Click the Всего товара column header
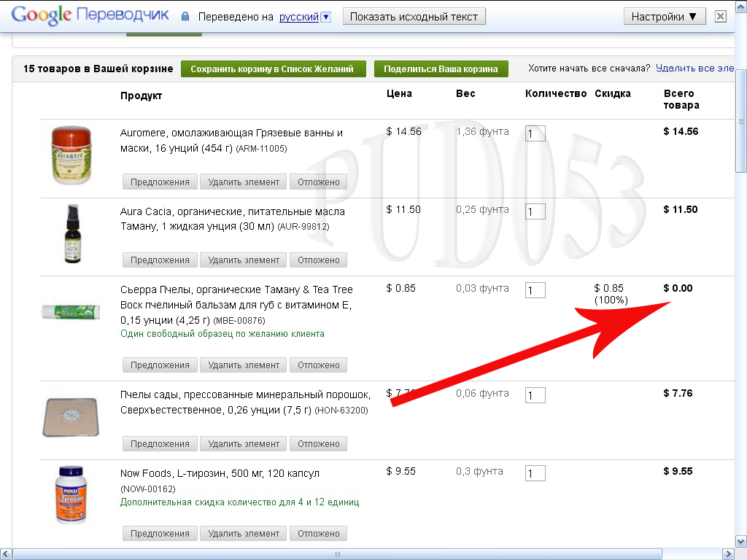 [681, 99]
